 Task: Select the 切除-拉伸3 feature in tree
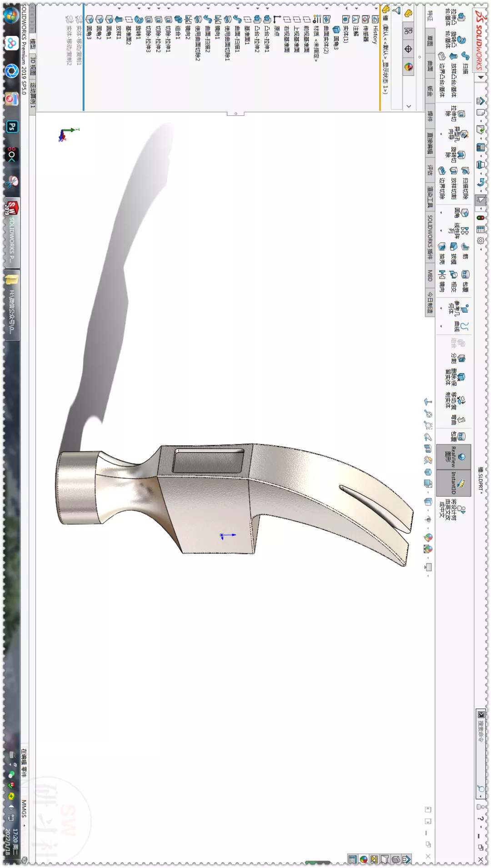(x=148, y=35)
